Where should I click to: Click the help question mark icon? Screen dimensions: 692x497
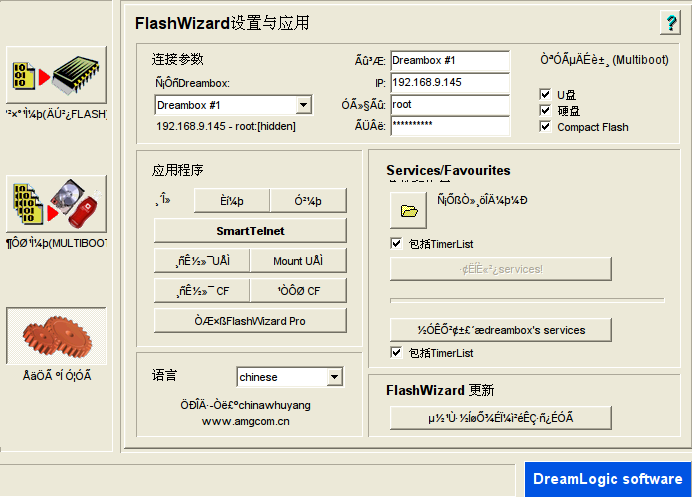click(670, 22)
